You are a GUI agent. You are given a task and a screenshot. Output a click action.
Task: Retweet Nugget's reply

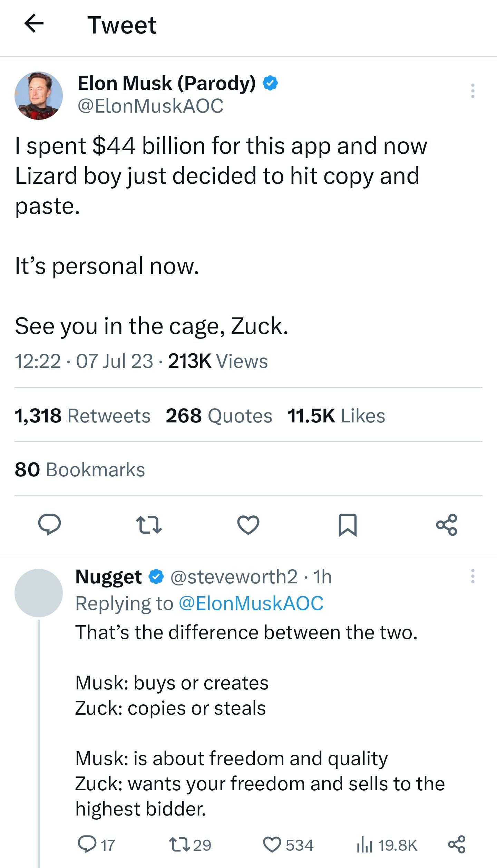click(179, 845)
